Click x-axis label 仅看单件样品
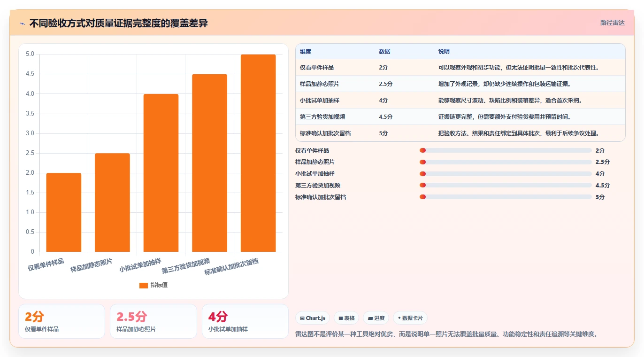Viewport: 644px width, 357px height. pos(46,264)
